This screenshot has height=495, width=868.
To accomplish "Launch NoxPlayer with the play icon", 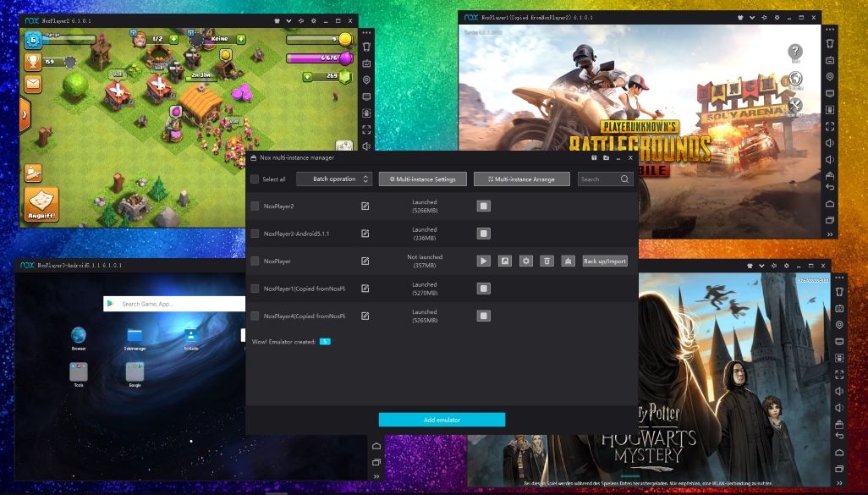I will pyautogui.click(x=484, y=261).
